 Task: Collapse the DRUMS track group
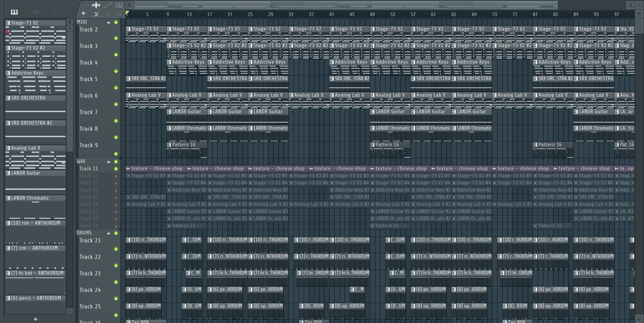click(x=108, y=233)
